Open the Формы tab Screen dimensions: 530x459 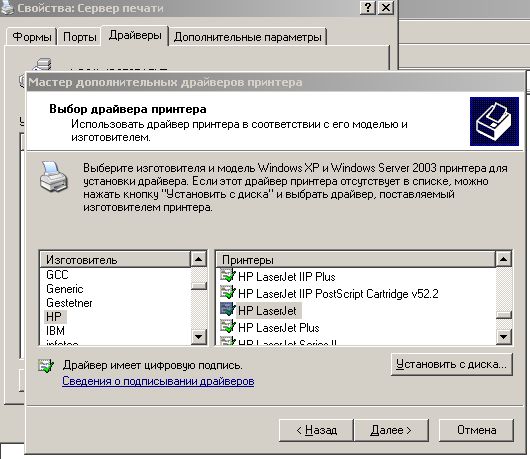point(32,37)
